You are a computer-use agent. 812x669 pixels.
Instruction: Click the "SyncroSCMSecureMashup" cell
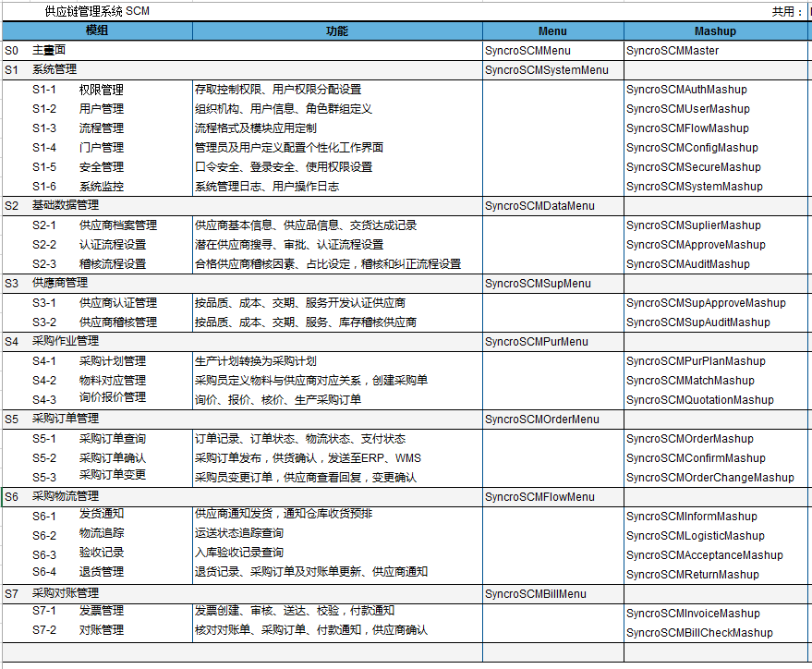(694, 167)
